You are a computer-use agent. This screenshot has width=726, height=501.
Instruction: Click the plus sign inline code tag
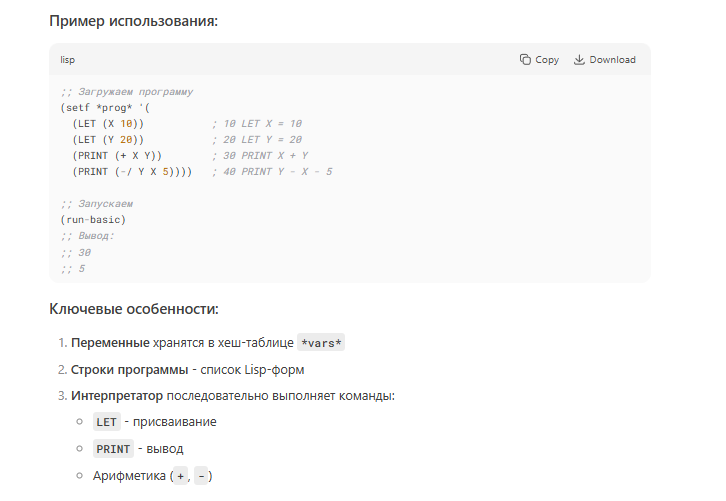point(180,476)
